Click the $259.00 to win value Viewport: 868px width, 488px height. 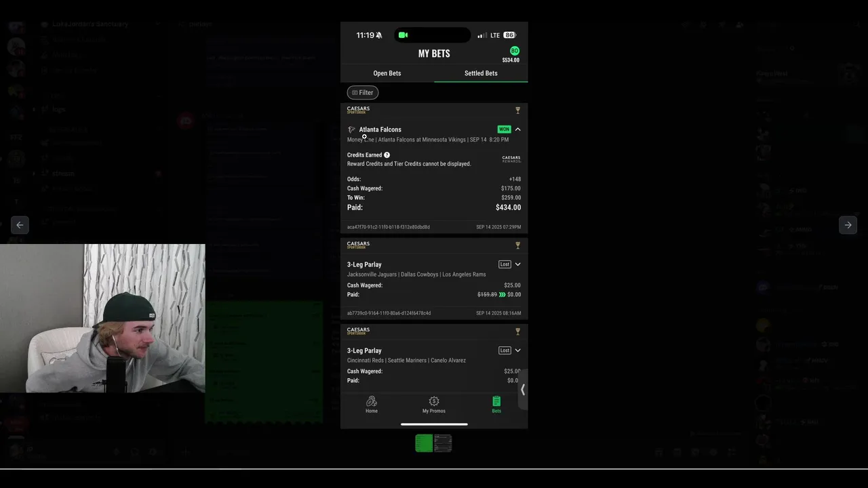pyautogui.click(x=511, y=198)
